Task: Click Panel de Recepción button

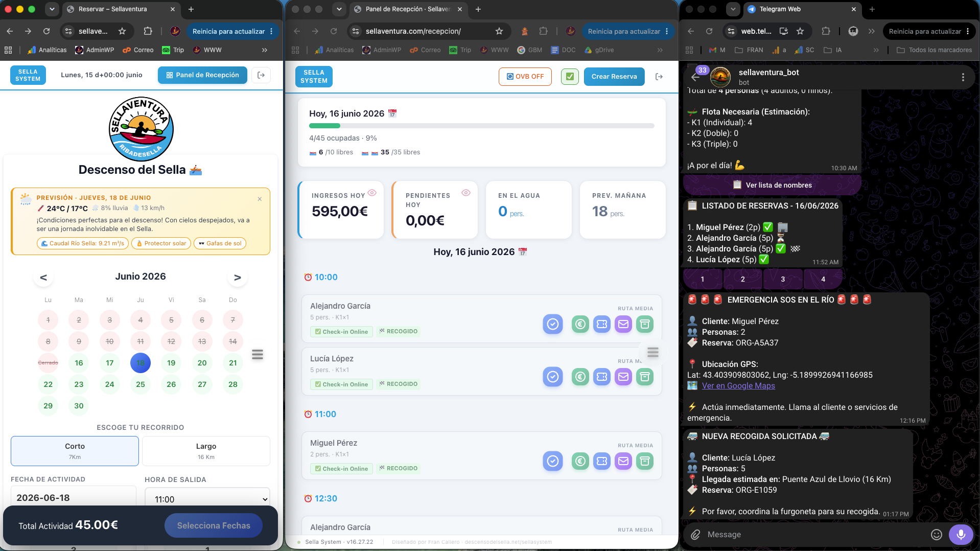Action: tap(202, 75)
